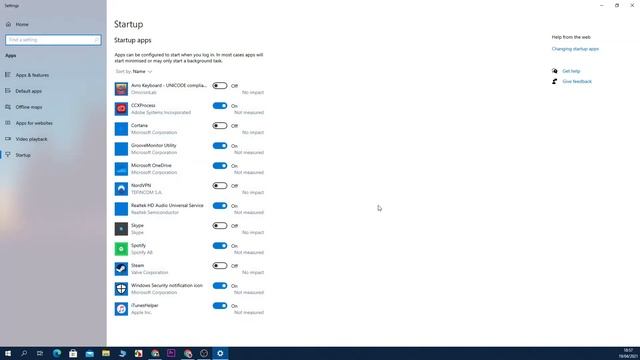This screenshot has width=640, height=360.
Task: Click the Give feedback link
Action: click(x=577, y=82)
